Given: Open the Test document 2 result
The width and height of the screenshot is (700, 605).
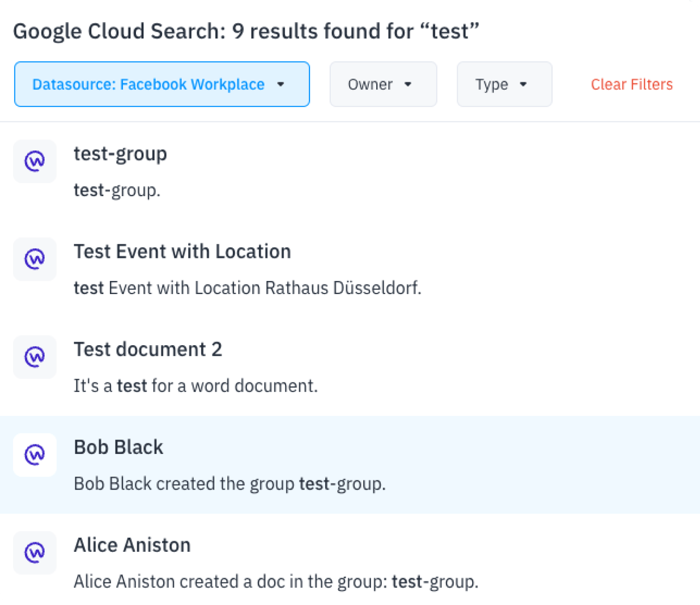Looking at the screenshot, I should 148,349.
